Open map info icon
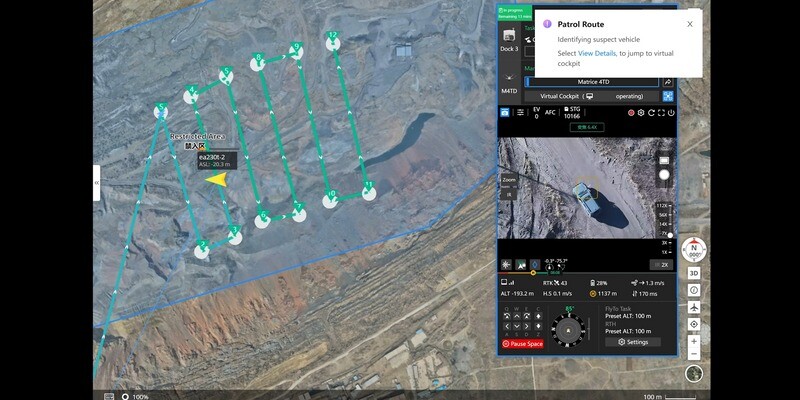The image size is (800, 400). pos(694,290)
